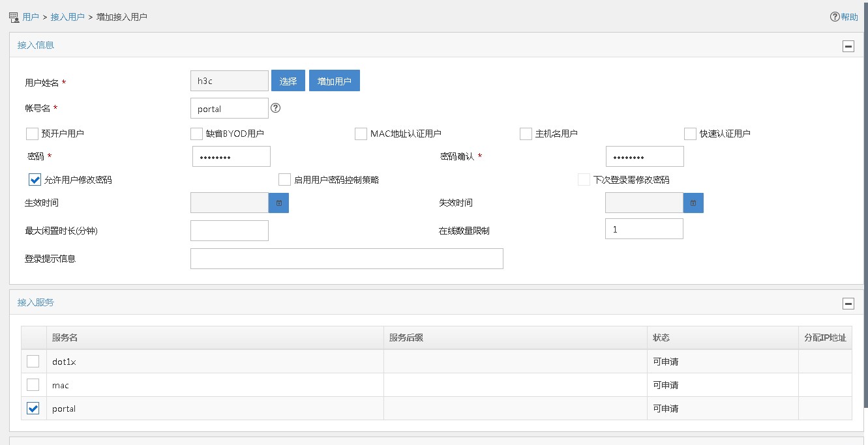868x445 pixels.
Task: Click the 增加接入用户 breadcrumb text
Action: (122, 17)
